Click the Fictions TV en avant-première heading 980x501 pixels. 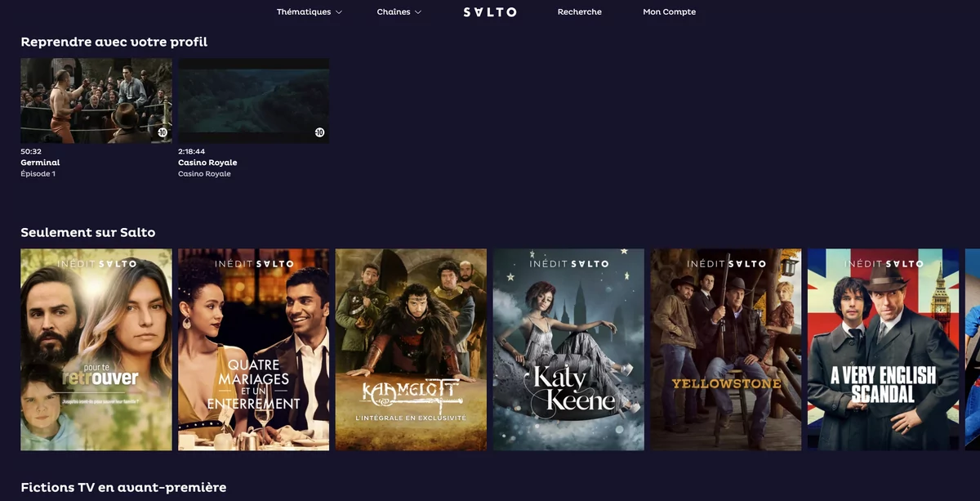click(123, 487)
